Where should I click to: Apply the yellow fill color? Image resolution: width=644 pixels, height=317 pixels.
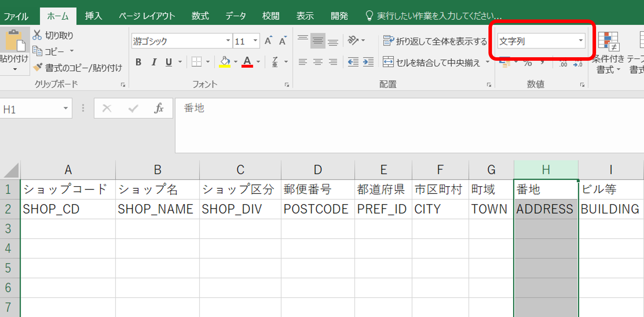(x=225, y=62)
